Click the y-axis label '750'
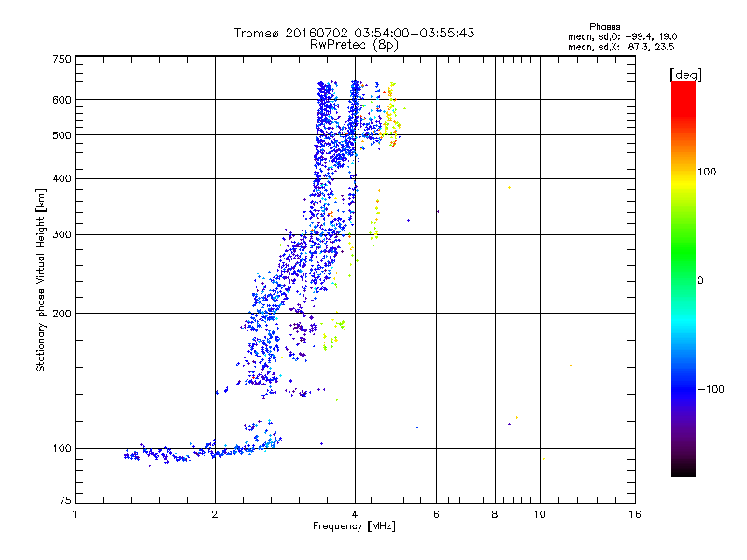Screen dimensions: 747x560 [62, 59]
